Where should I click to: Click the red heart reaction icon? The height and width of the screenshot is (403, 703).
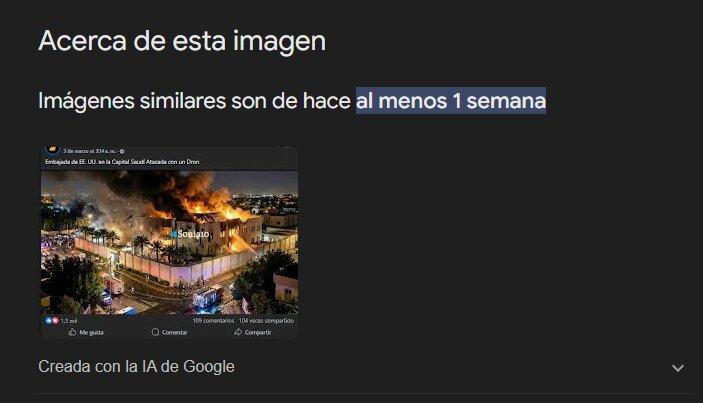click(x=55, y=321)
